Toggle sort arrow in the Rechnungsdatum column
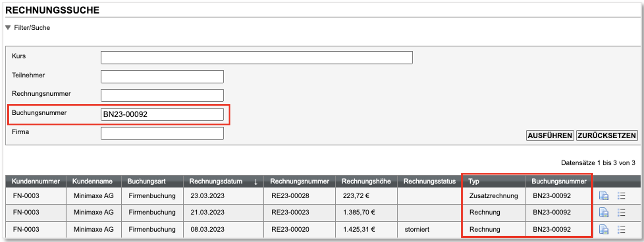This screenshot has height=242, width=644. (256, 181)
